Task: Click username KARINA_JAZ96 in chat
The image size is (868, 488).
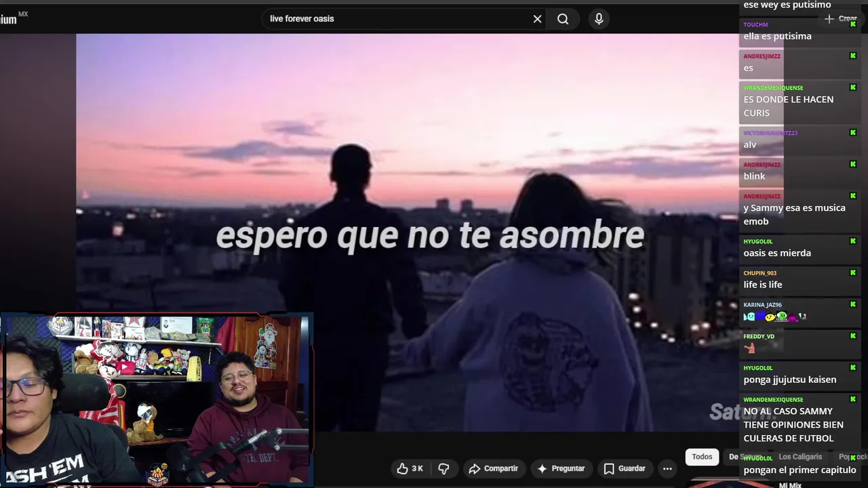Action: tap(763, 305)
